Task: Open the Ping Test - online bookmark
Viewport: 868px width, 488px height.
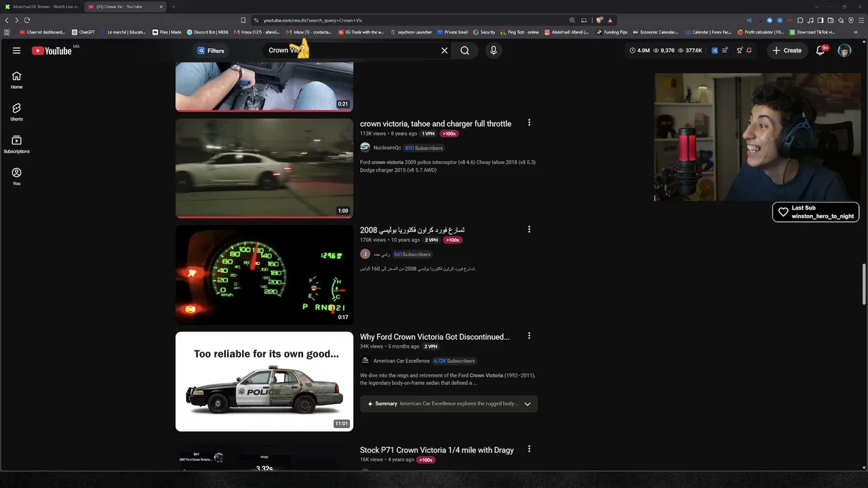Action: (x=519, y=32)
